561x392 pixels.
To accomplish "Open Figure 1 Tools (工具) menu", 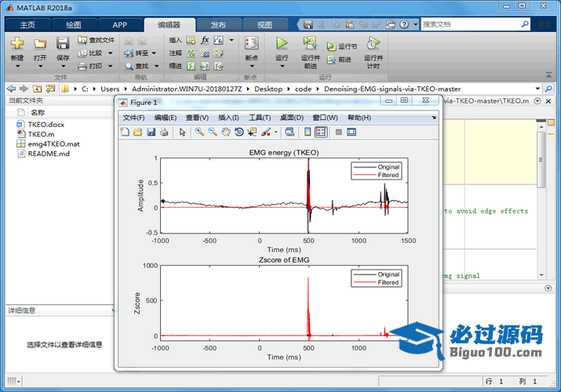I will [260, 118].
